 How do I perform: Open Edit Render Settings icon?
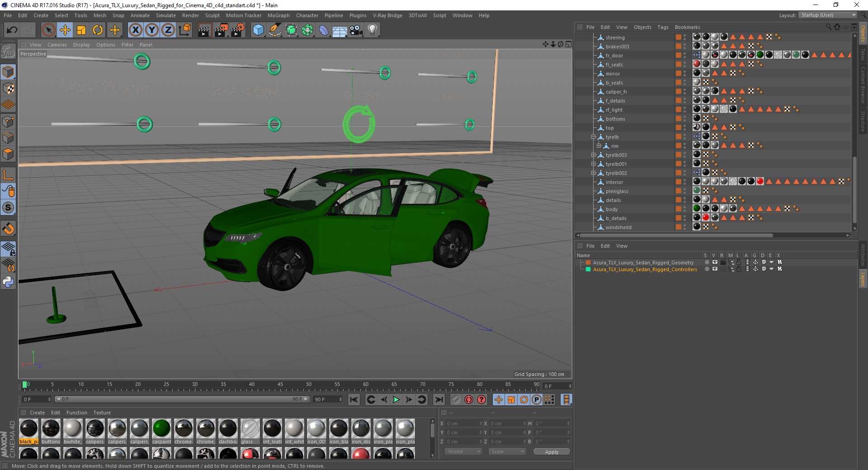(x=238, y=30)
